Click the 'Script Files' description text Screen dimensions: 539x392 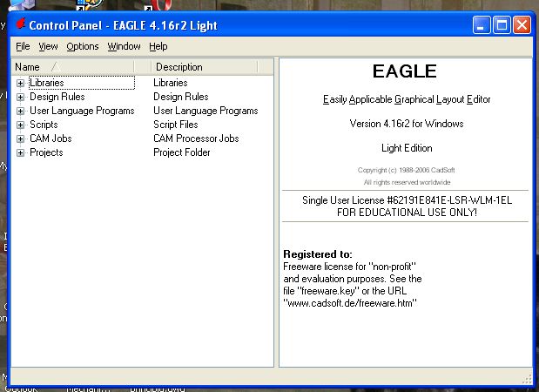(176, 125)
